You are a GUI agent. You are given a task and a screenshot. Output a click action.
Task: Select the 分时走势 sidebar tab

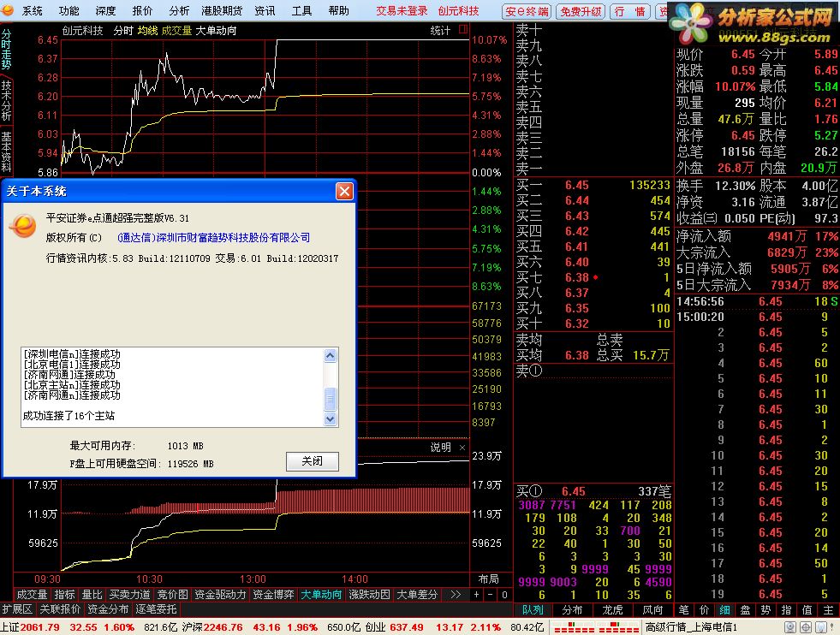[7, 50]
